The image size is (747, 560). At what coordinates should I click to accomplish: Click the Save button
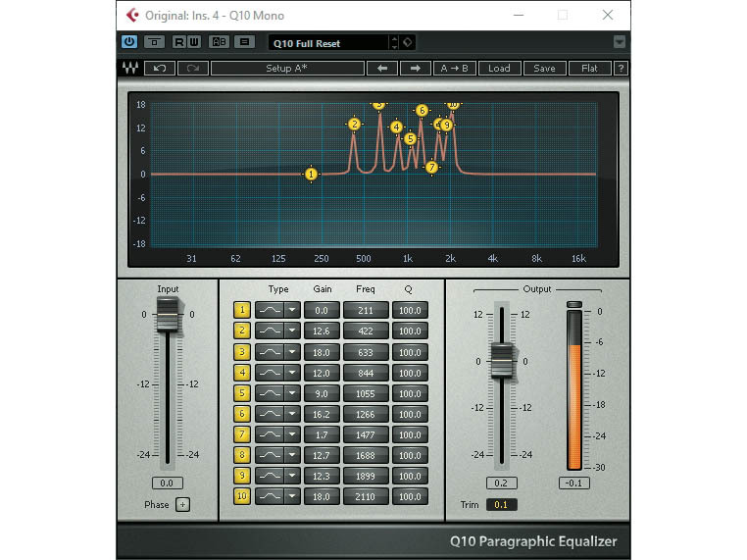tap(544, 68)
